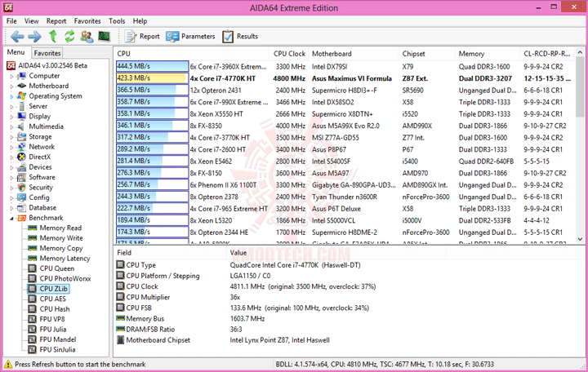Select the Storage icon in tree
Screen dimensions: 588x372
click(22, 137)
